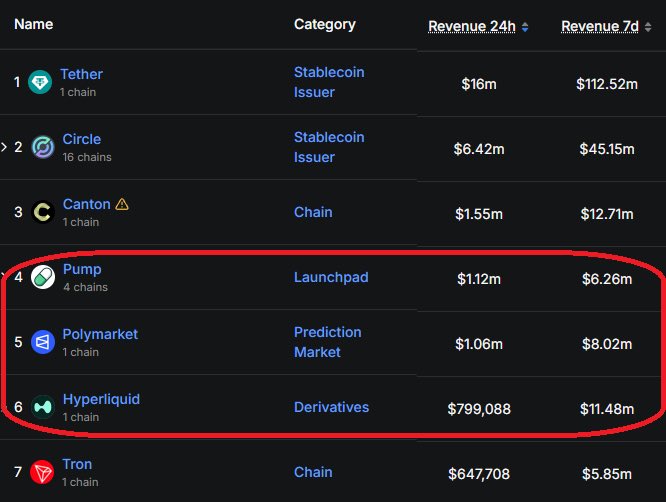
Task: Click '1 chain' under Hyperliquid
Action: [x=81, y=417]
